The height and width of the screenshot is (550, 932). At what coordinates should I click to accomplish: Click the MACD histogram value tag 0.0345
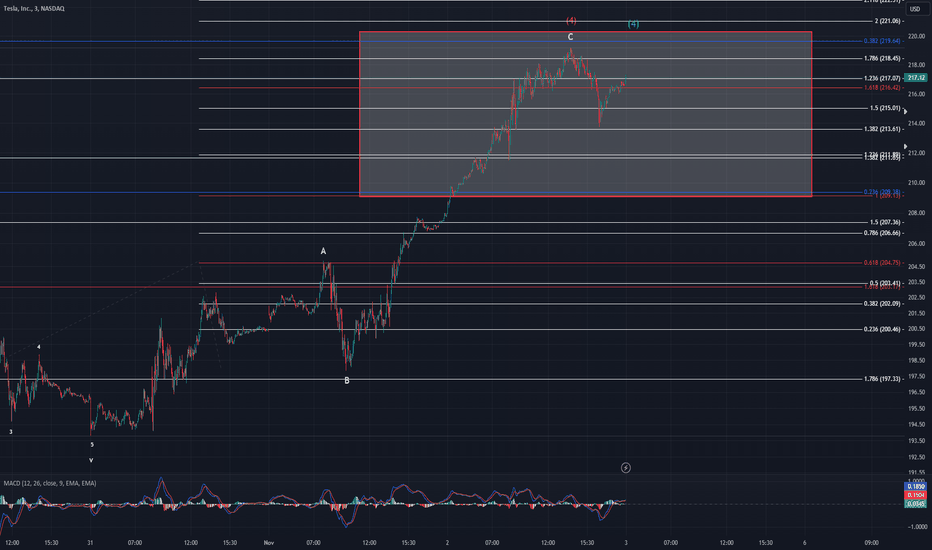(x=916, y=504)
